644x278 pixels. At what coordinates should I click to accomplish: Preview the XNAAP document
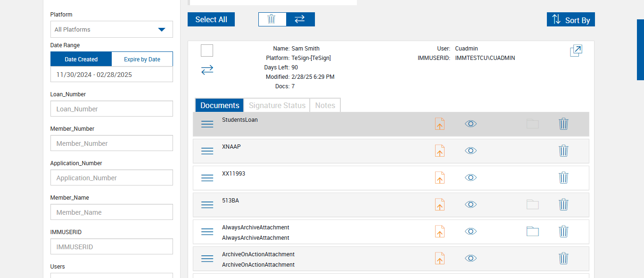point(471,151)
